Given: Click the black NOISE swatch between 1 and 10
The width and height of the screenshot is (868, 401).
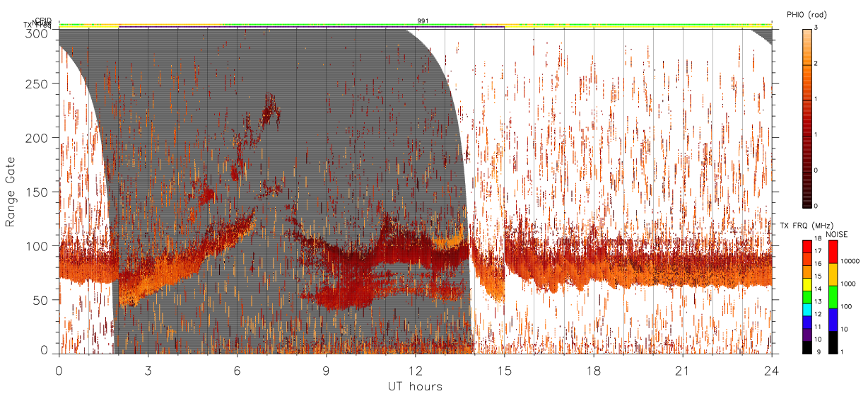Looking at the screenshot, I should coord(833,342).
